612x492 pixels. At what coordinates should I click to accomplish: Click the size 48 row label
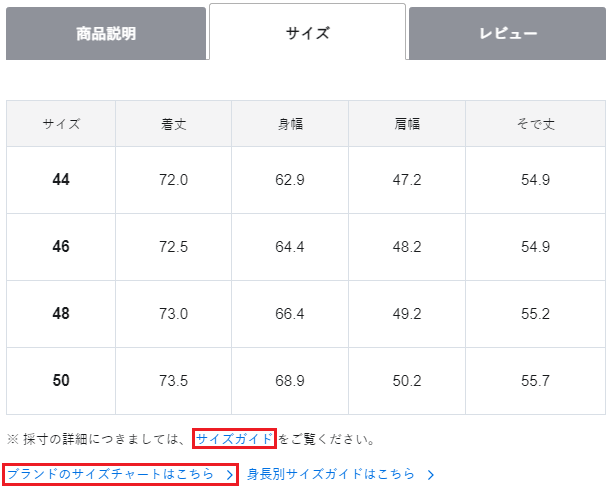click(x=61, y=313)
